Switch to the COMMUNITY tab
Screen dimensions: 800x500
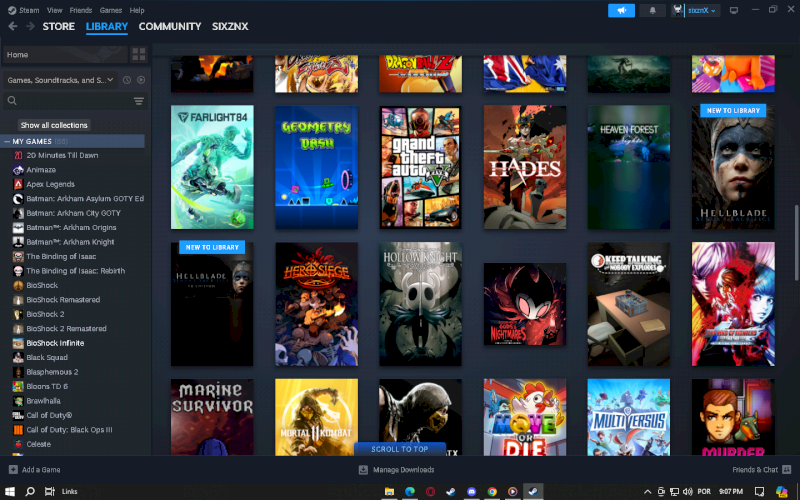pos(170,27)
